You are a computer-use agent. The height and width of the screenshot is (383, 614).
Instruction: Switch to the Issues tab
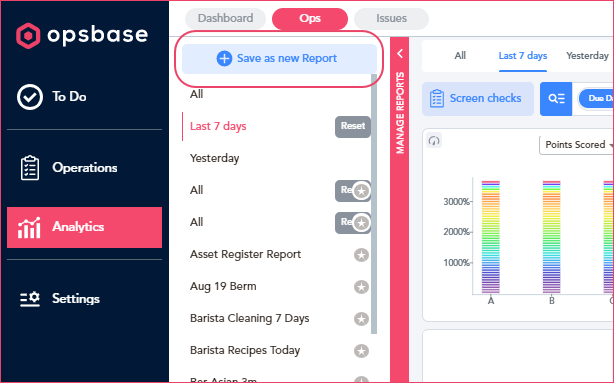point(392,18)
